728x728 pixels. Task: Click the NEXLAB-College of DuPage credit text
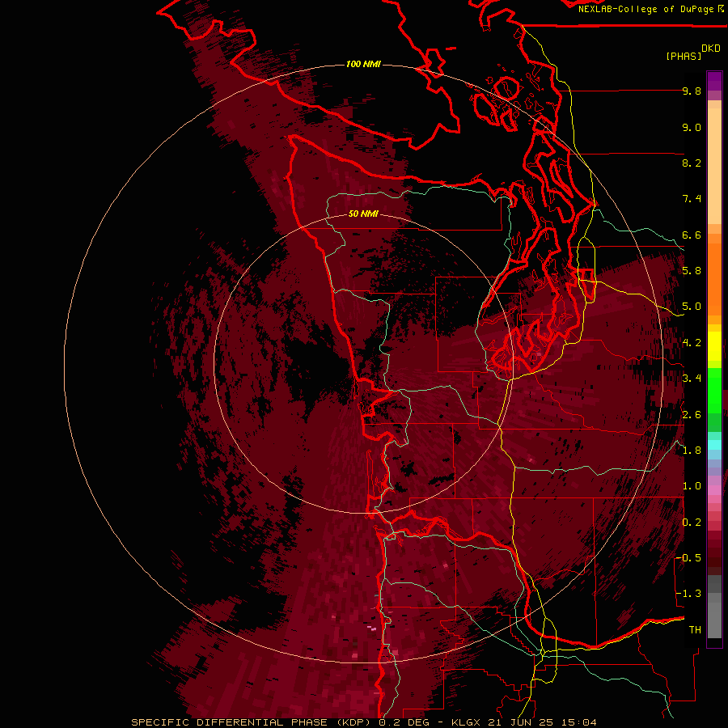pyautogui.click(x=645, y=9)
